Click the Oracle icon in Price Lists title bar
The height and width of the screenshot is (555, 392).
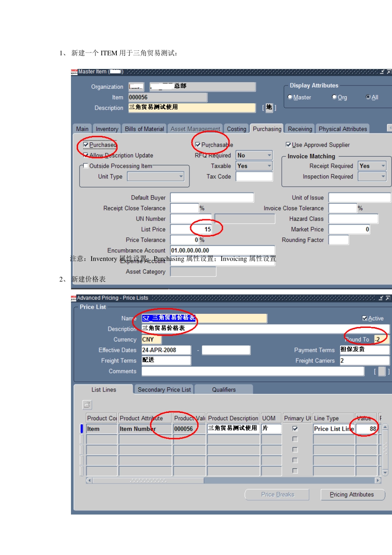tap(74, 298)
